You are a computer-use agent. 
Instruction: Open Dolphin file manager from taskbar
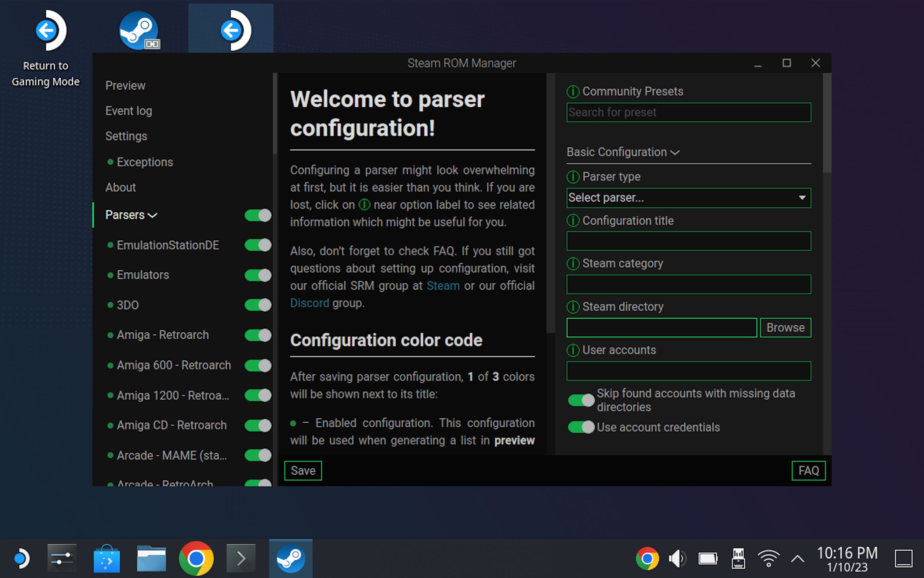coord(151,559)
